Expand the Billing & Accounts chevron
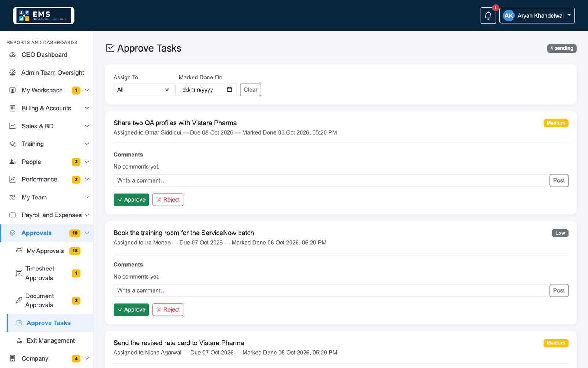Screen dimensions: 588x368 87,108
